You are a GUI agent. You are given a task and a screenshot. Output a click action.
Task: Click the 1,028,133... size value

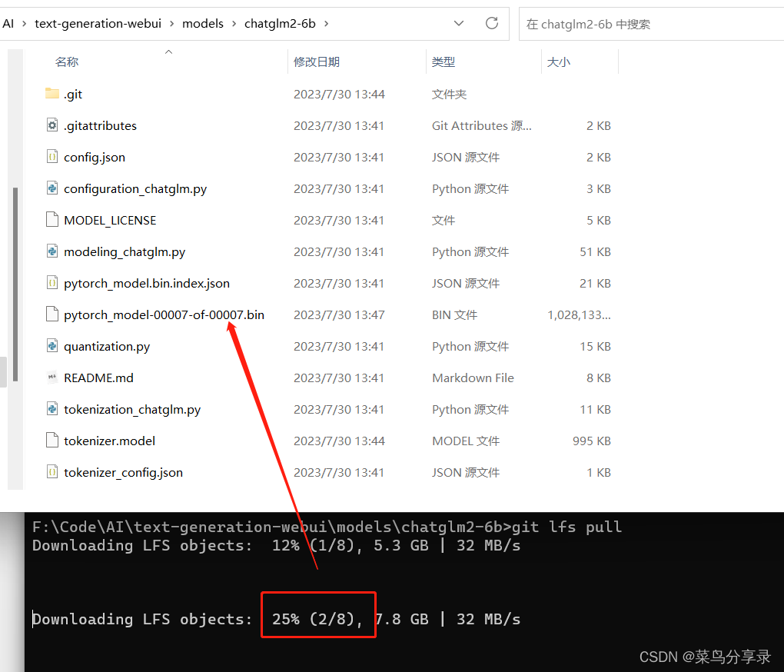tap(579, 314)
